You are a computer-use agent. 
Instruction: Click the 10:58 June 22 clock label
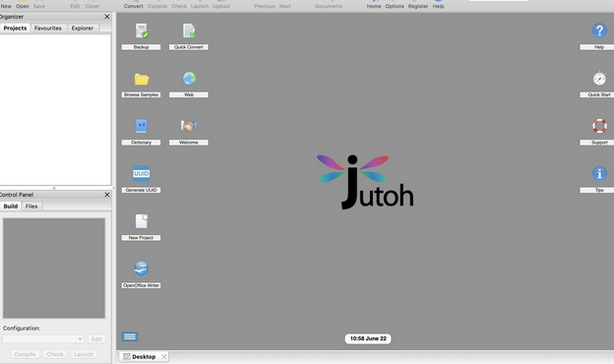(368, 338)
